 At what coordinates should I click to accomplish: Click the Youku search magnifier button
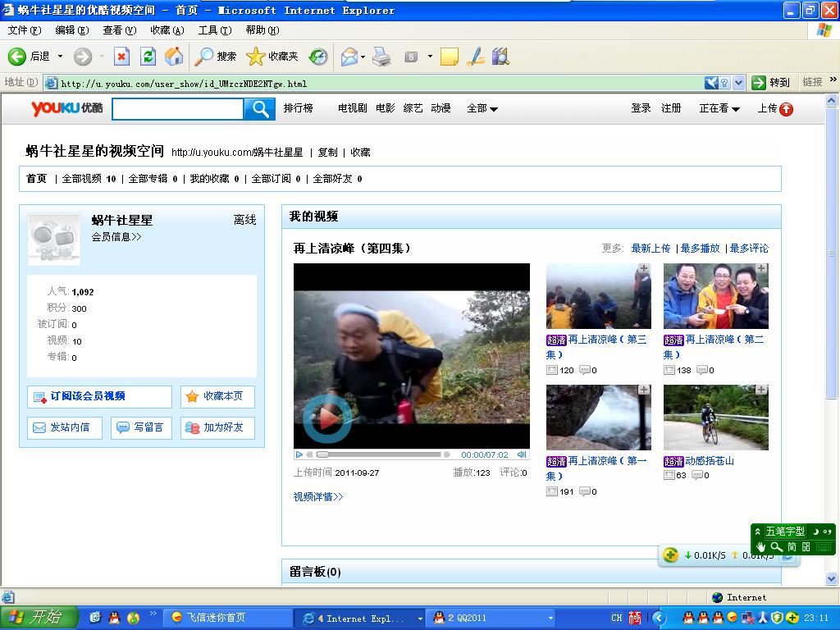tap(260, 109)
